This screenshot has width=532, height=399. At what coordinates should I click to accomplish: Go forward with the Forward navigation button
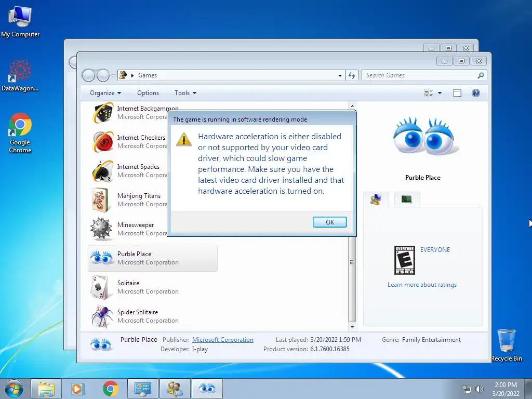click(x=103, y=75)
